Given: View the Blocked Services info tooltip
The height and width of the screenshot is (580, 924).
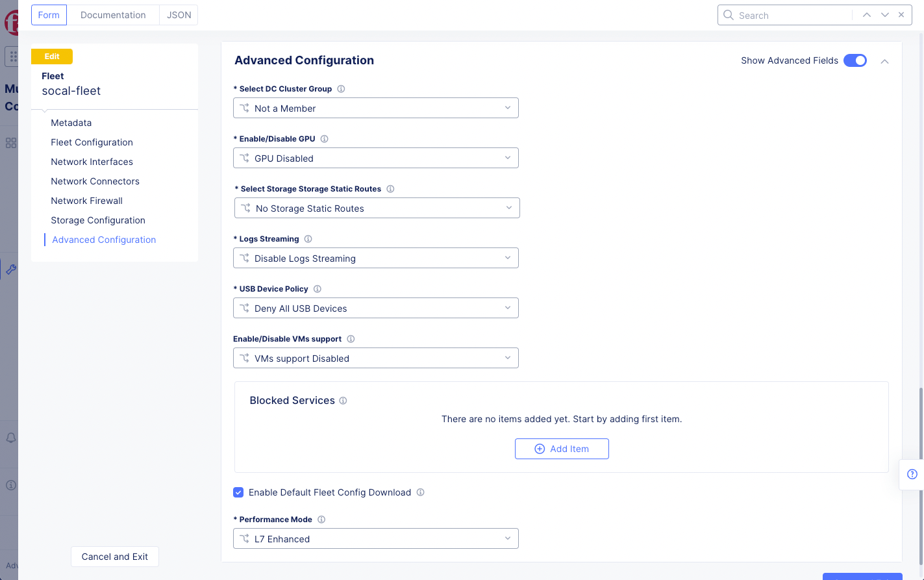Looking at the screenshot, I should click(x=342, y=400).
